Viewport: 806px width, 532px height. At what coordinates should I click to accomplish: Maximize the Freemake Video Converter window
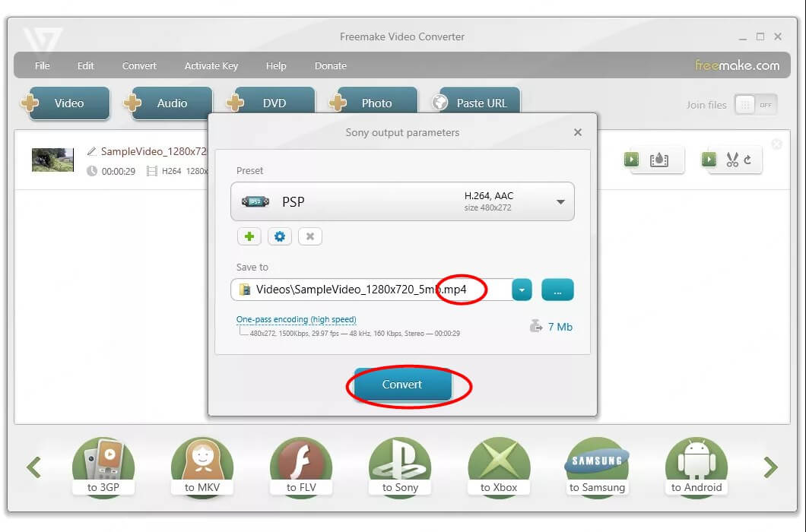click(x=760, y=36)
